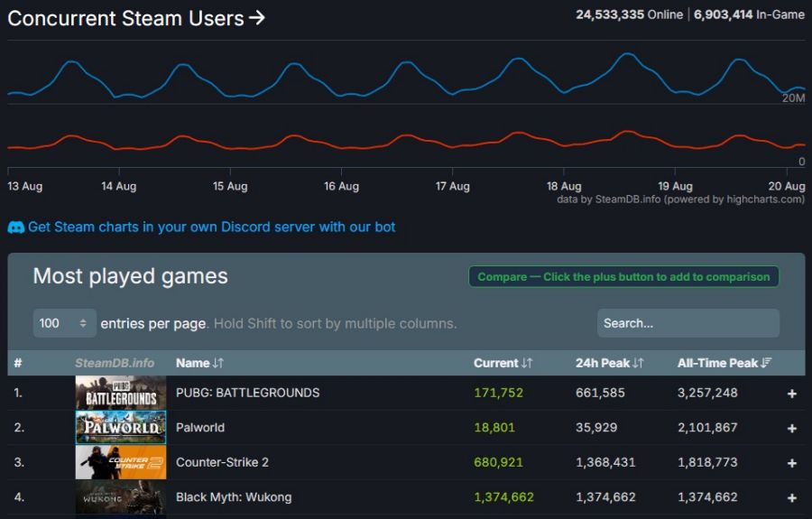Click the # column header
The width and height of the screenshot is (812, 519).
[x=18, y=363]
